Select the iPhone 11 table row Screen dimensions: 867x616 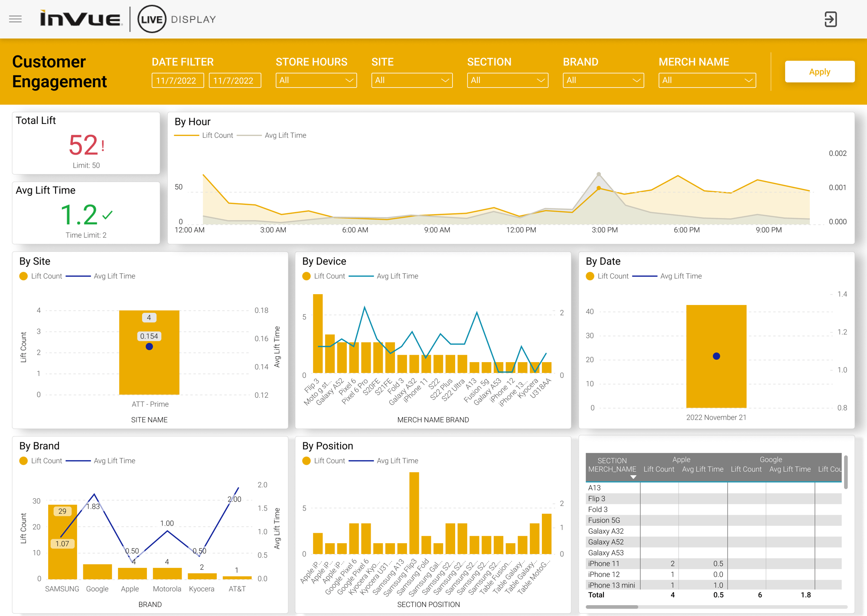[604, 564]
